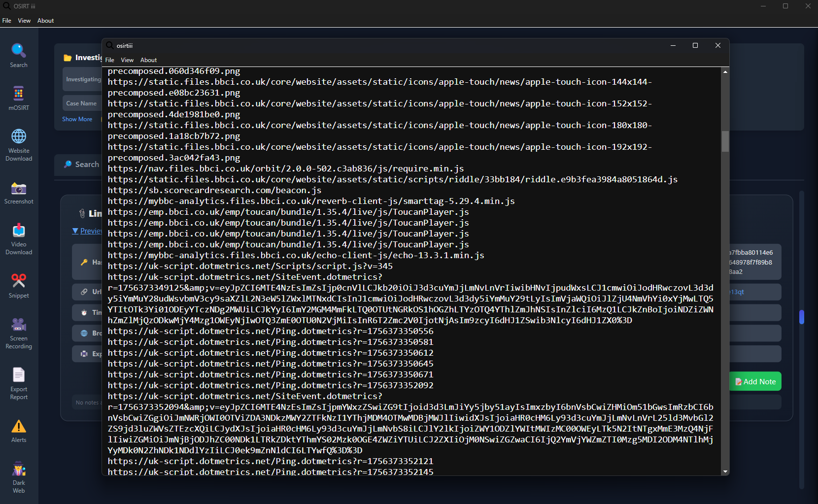This screenshot has height=504, width=818.
Task: Open the Dark Web tool
Action: (x=18, y=475)
